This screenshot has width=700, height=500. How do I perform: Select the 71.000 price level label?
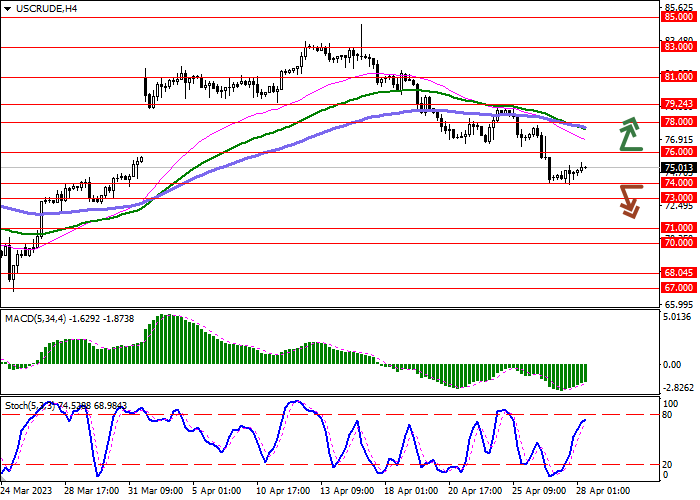pyautogui.click(x=679, y=228)
